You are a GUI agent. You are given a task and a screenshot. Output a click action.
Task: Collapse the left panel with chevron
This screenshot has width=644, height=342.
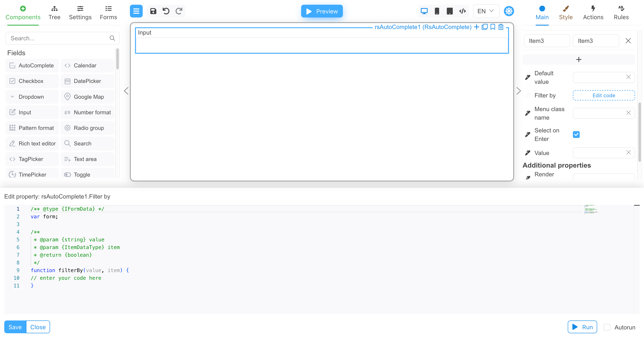126,91
